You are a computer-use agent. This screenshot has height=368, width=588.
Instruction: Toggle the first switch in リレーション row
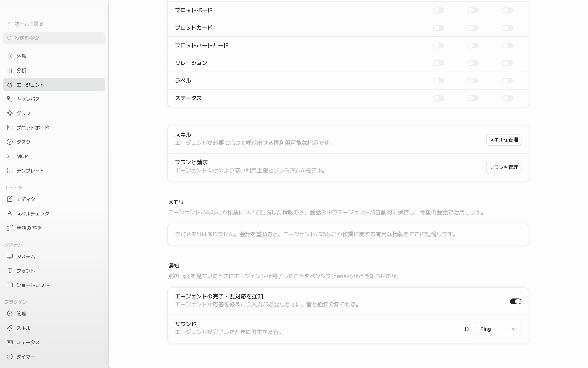point(439,63)
